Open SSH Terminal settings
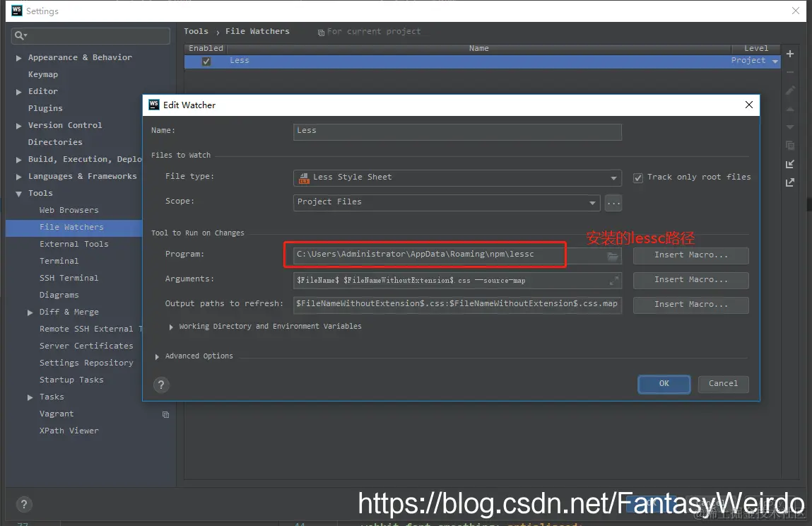Image resolution: width=812 pixels, height=526 pixels. (x=69, y=278)
